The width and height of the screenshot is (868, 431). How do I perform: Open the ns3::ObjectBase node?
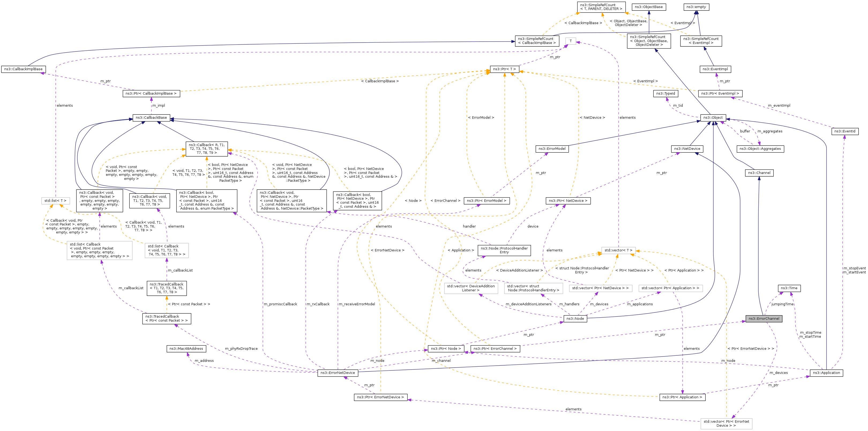[x=649, y=7]
